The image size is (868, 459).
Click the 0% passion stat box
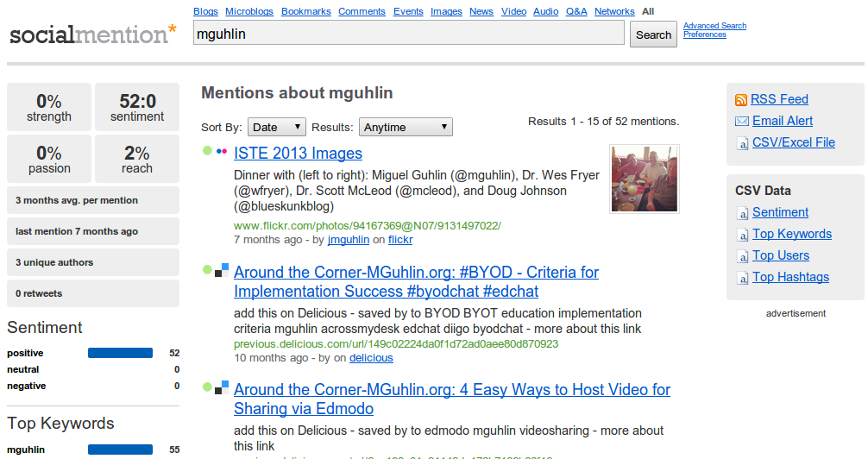pos(48,159)
